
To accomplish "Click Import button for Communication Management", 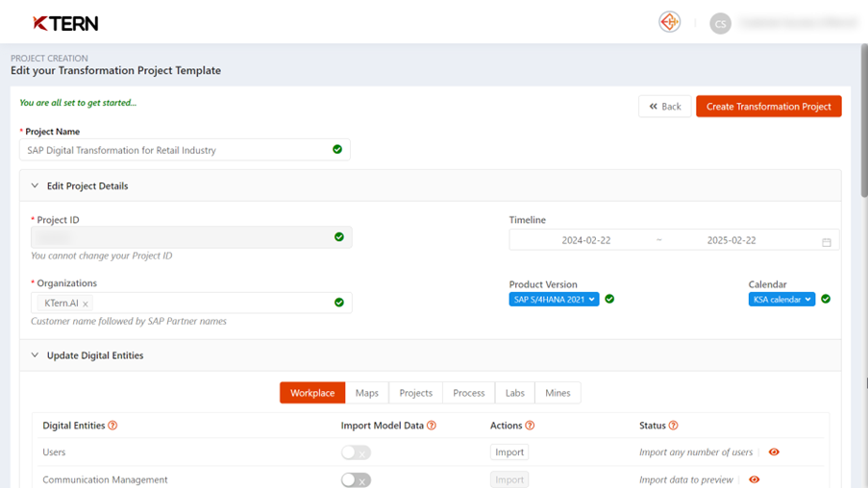I will pyautogui.click(x=509, y=479).
